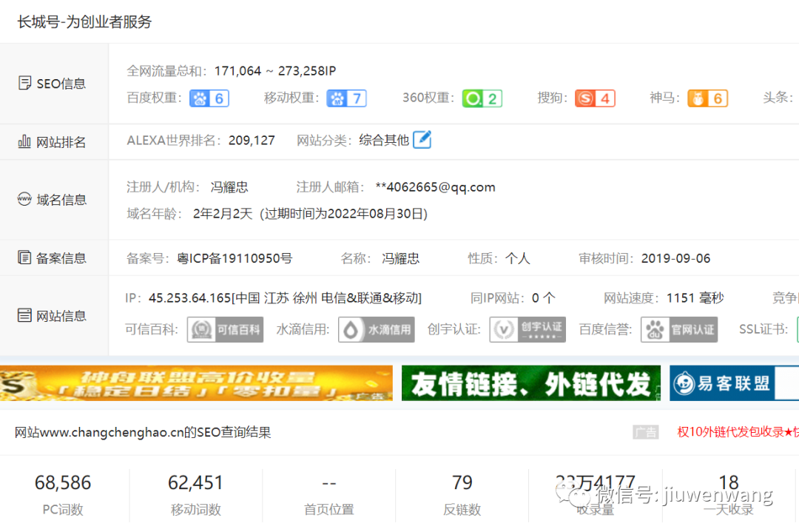Click the Sogou weight 4 badge
This screenshot has width=799, height=532.
pyautogui.click(x=595, y=98)
